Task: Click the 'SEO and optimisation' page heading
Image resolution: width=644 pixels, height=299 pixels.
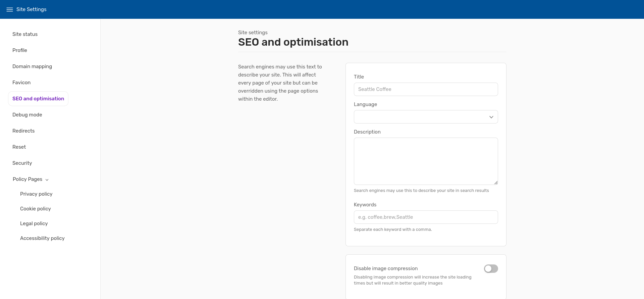Action: (293, 42)
